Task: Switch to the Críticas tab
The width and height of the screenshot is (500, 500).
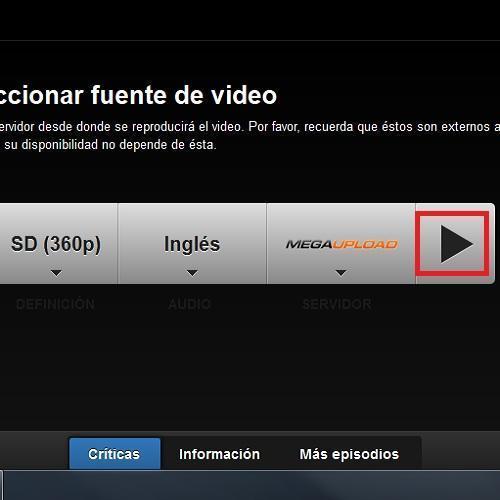Action: point(115,454)
